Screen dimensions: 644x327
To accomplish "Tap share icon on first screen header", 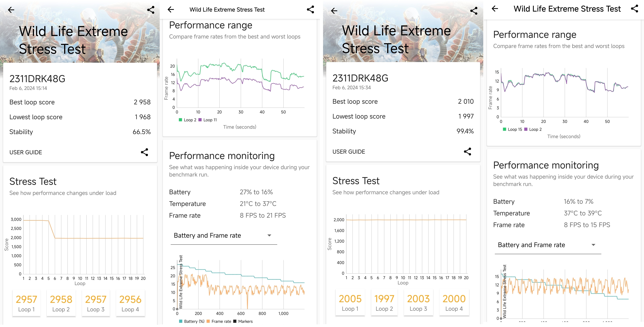I will [x=151, y=10].
